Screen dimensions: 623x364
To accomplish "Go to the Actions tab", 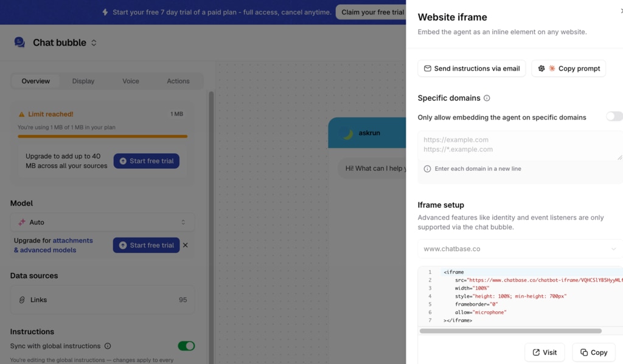I will (178, 81).
